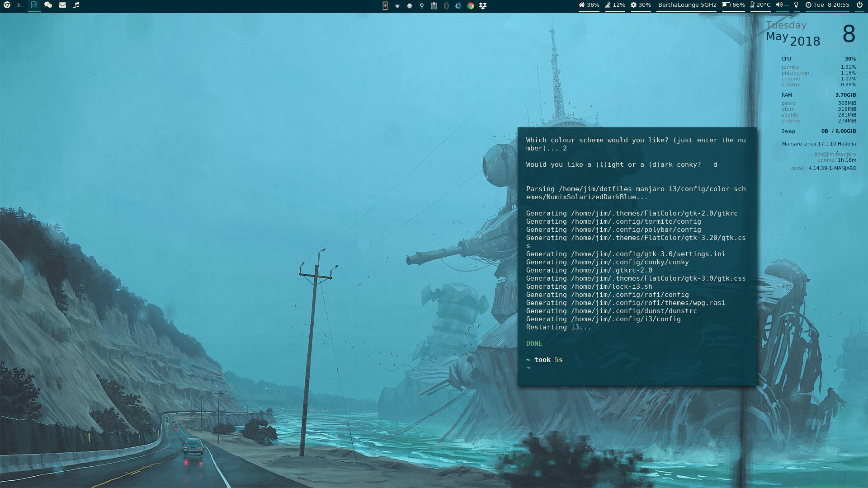868x488 pixels.
Task: Click the conky date number 8
Action: 849,34
